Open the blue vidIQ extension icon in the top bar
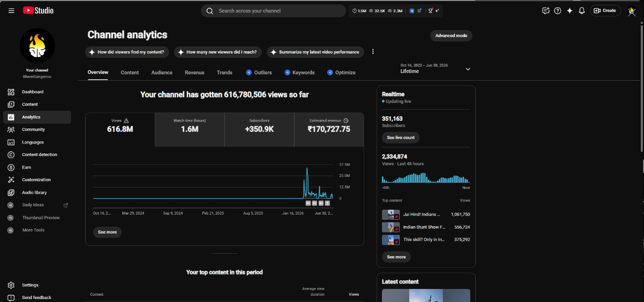The height and width of the screenshot is (302, 644). [412, 11]
